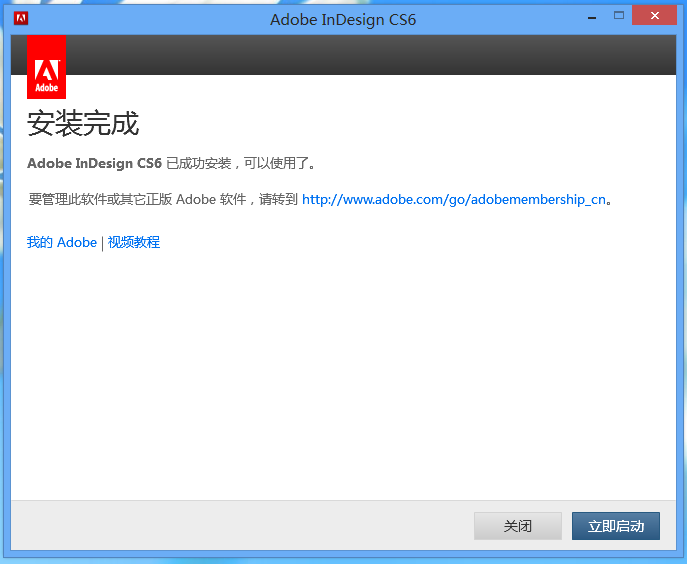This screenshot has width=687, height=564.
Task: Click the 关闭 button
Action: (517, 526)
